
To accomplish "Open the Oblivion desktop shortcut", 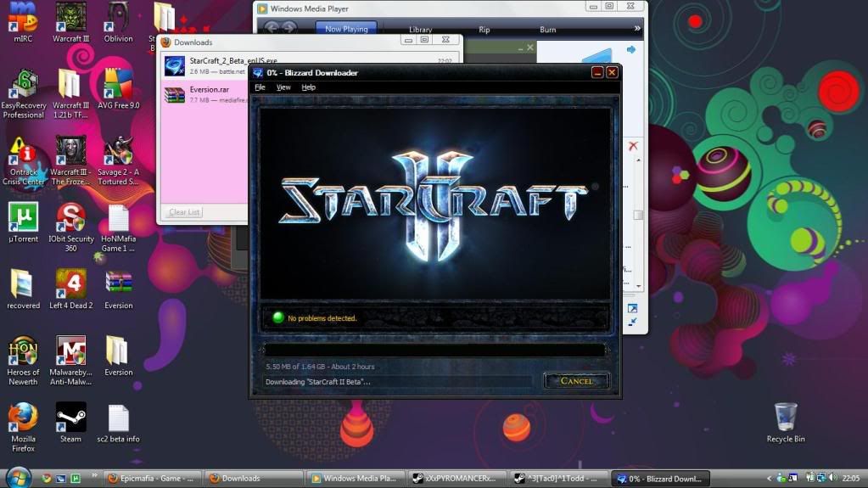I will [x=118, y=22].
